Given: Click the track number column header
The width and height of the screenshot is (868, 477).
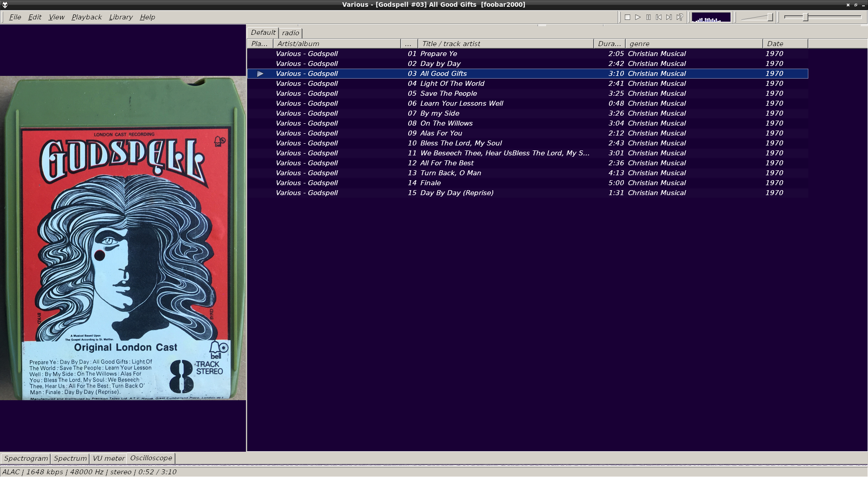Looking at the screenshot, I should [409, 44].
